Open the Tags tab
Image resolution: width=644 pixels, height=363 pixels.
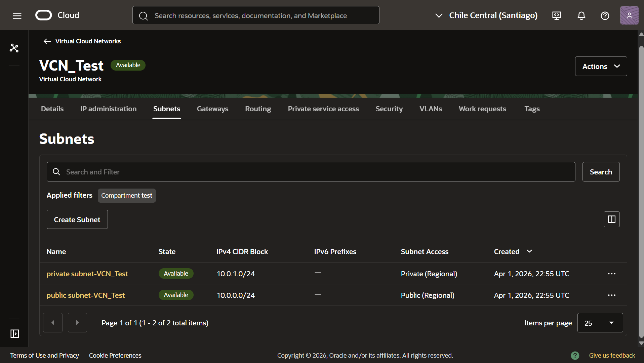532,109
